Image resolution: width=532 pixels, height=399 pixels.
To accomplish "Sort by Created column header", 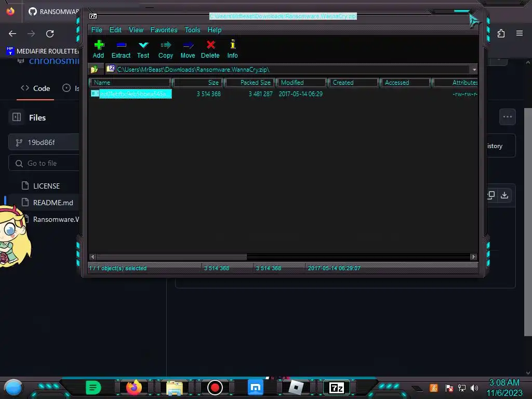I will click(353, 83).
